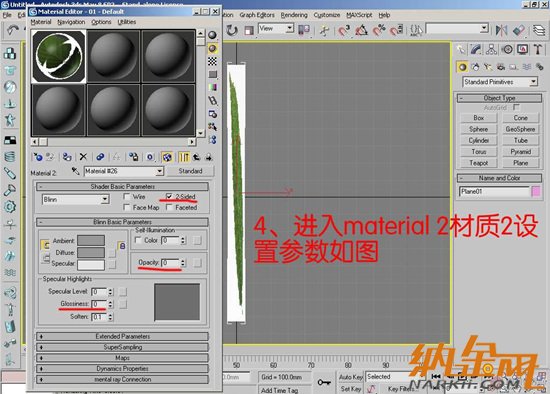This screenshot has width=550, height=394.
Task: Click the key lock selection icon
Action: point(323,382)
